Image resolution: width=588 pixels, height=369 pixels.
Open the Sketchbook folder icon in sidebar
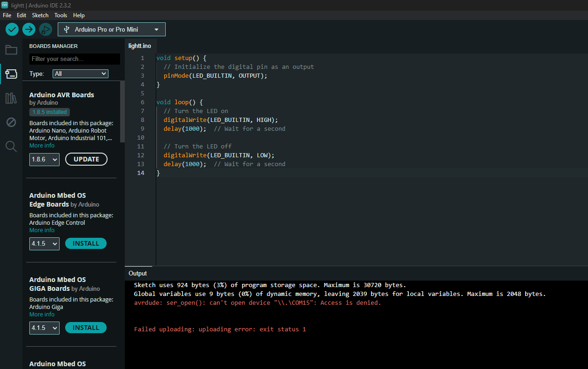[x=11, y=50]
